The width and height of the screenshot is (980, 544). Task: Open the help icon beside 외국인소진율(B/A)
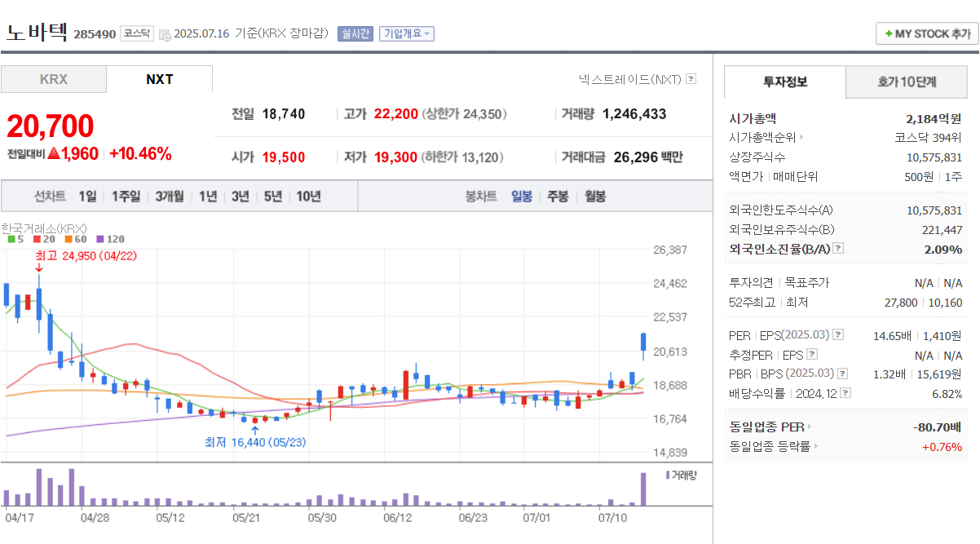pyautogui.click(x=838, y=249)
